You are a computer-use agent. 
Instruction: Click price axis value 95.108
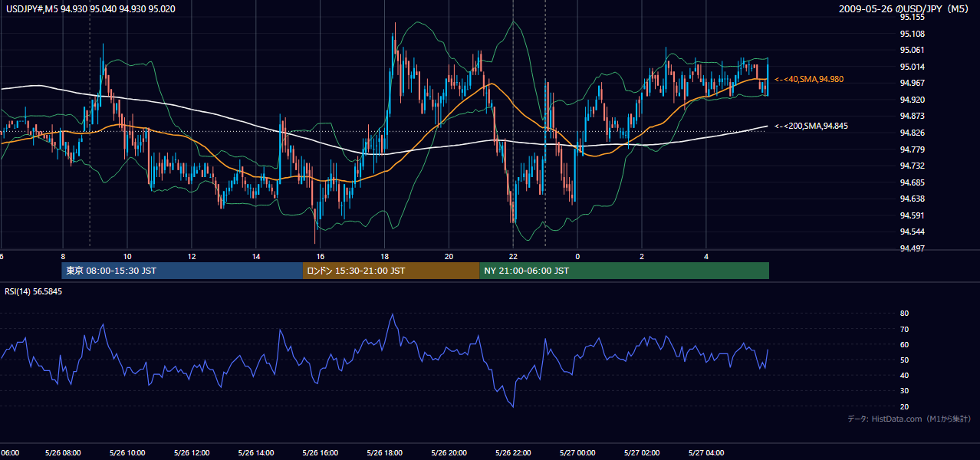pos(913,34)
